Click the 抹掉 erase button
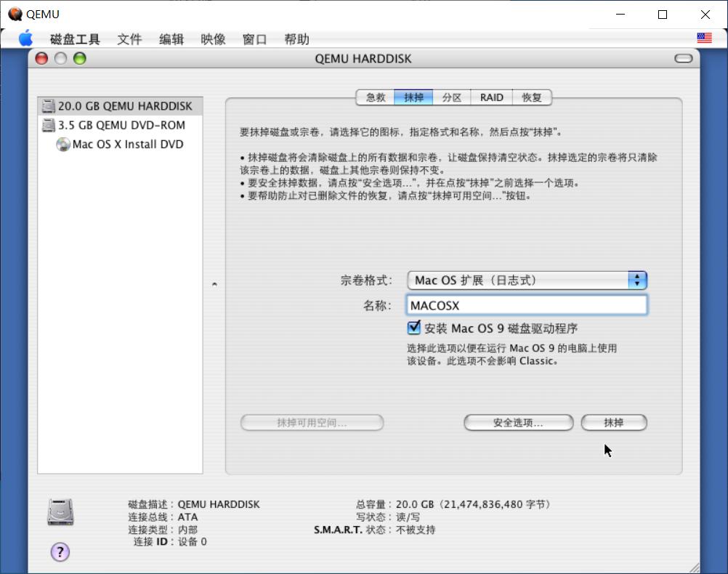 (x=614, y=423)
